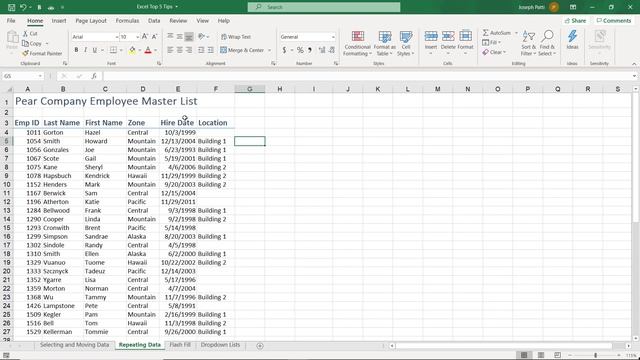Viewport: 640px width, 360px height.
Task: Click the Comments button
Action: coord(613,20)
